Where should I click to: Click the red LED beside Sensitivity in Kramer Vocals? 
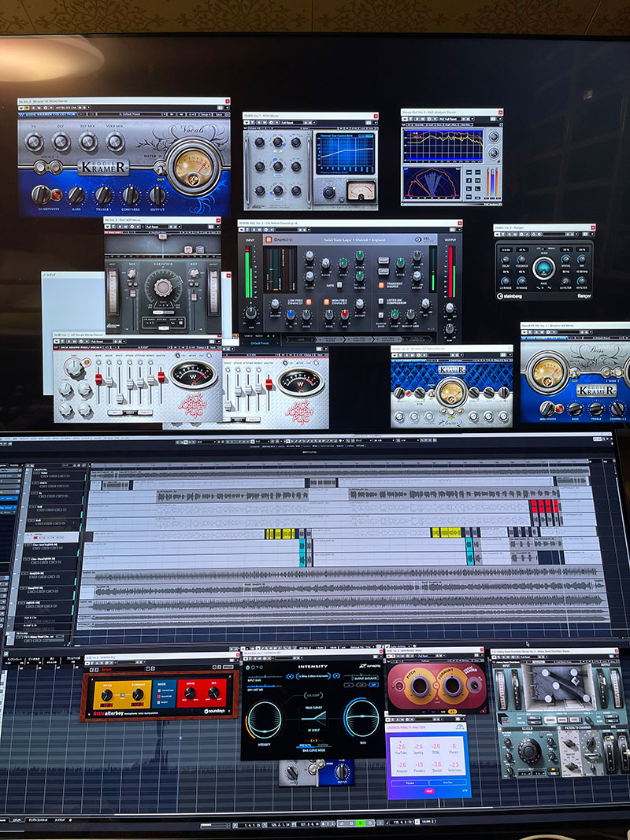point(56,194)
